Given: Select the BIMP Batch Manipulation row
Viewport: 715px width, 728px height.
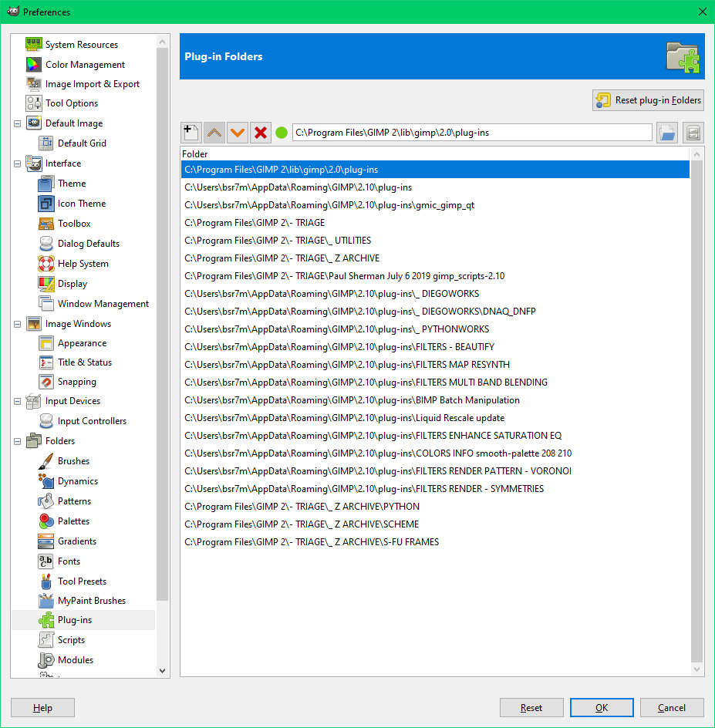Looking at the screenshot, I should coord(435,399).
